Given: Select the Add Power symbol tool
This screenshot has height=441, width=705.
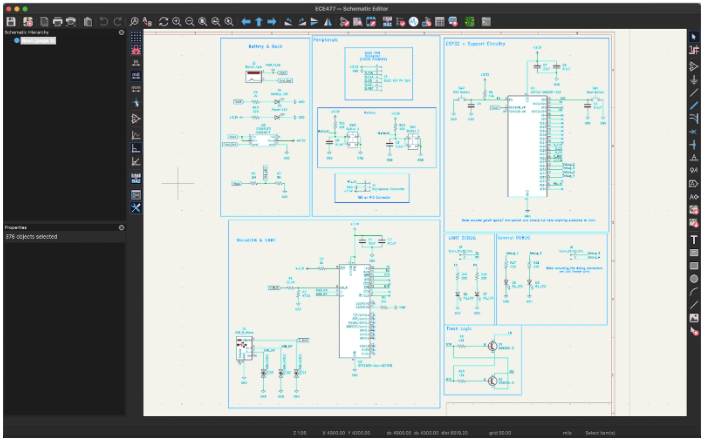Looking at the screenshot, I should (x=694, y=79).
